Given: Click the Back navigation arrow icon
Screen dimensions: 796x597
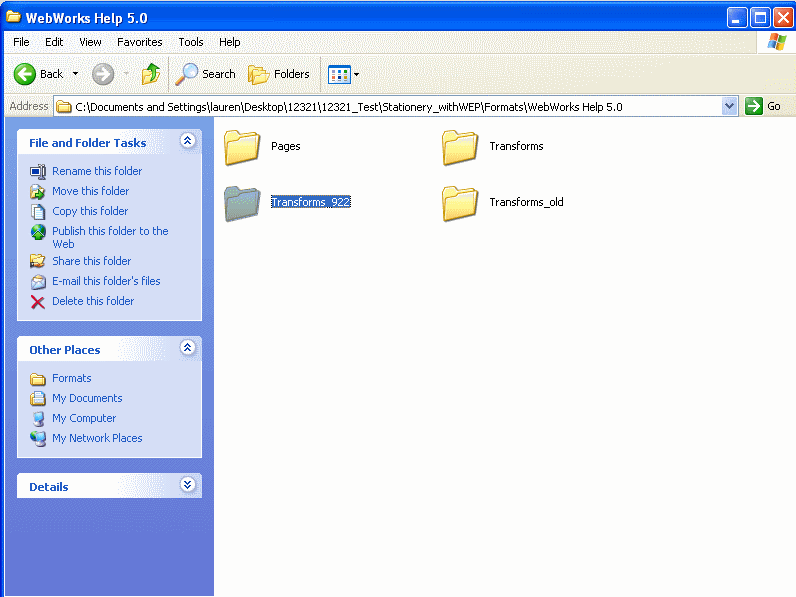Looking at the screenshot, I should [x=25, y=74].
